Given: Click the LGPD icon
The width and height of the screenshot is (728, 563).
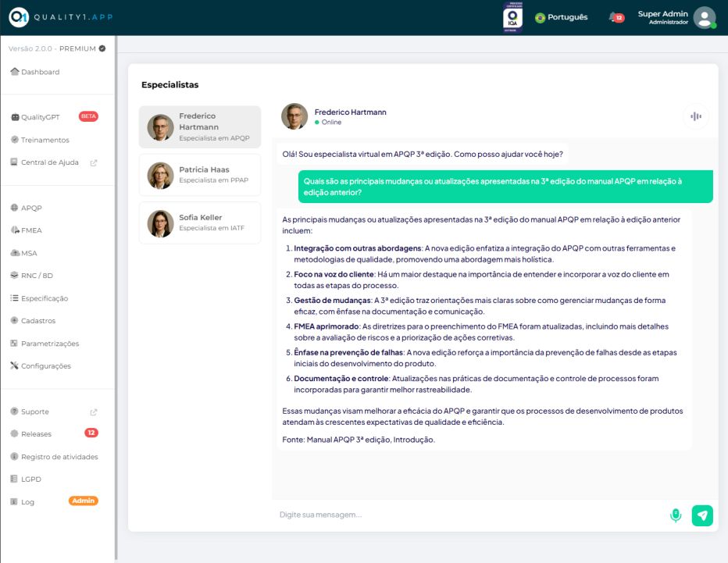Looking at the screenshot, I should [14, 479].
